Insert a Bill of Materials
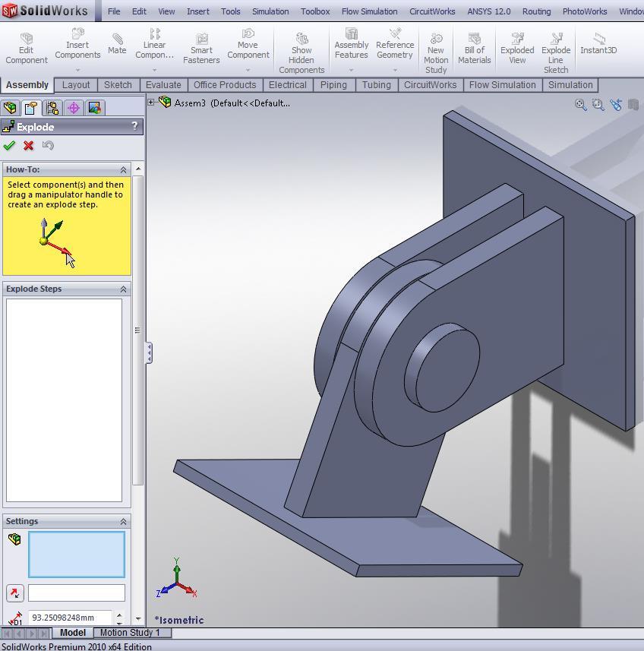This screenshot has width=644, height=651. click(475, 49)
